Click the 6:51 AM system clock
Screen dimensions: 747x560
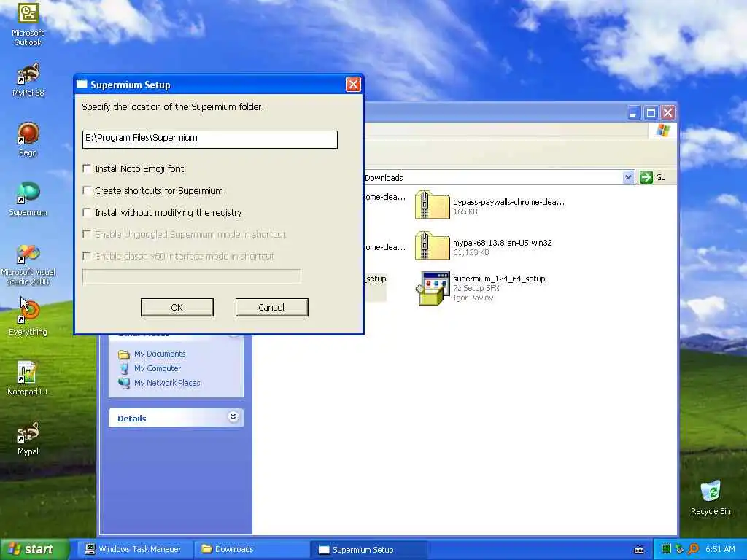pos(720,549)
